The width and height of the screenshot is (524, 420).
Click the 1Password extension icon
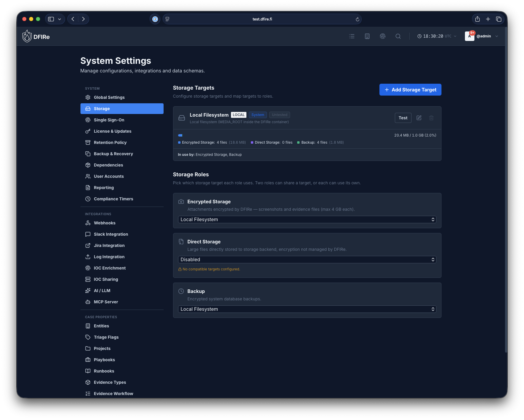point(155,19)
